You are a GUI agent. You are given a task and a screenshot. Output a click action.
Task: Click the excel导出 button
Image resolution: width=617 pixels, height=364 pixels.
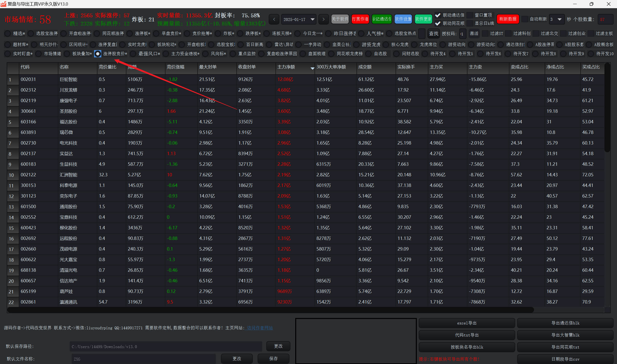466,323
